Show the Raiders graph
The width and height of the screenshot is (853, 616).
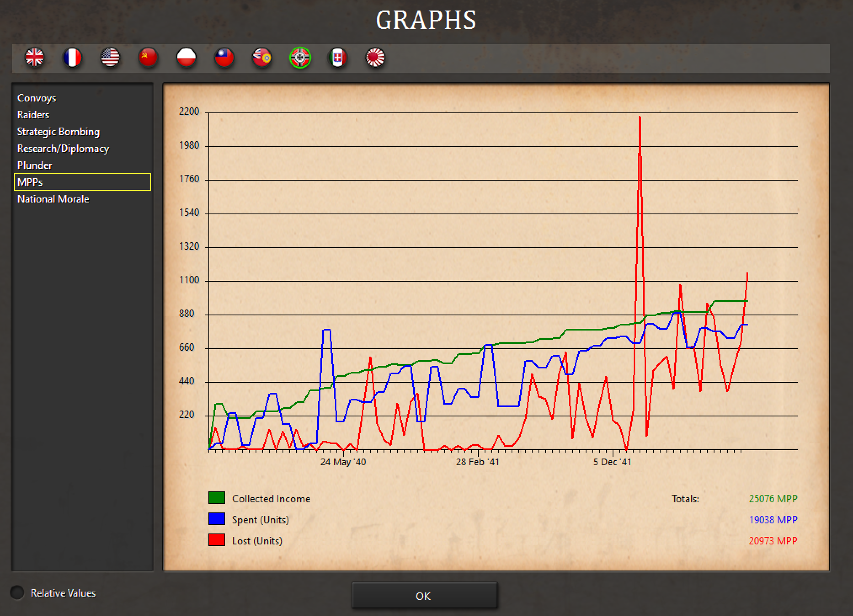pos(33,115)
